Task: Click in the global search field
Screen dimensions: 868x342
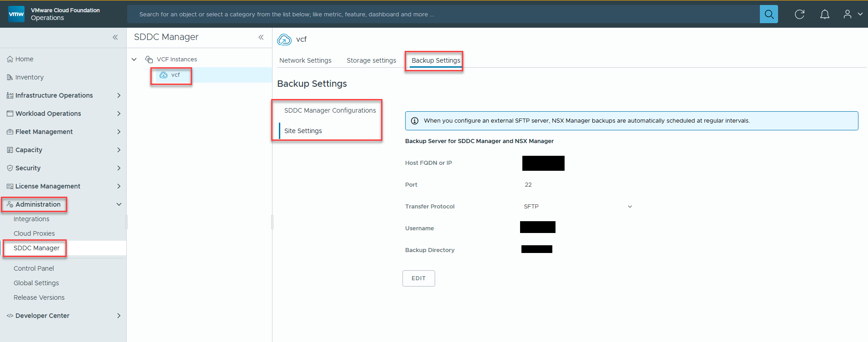Action: pos(443,14)
